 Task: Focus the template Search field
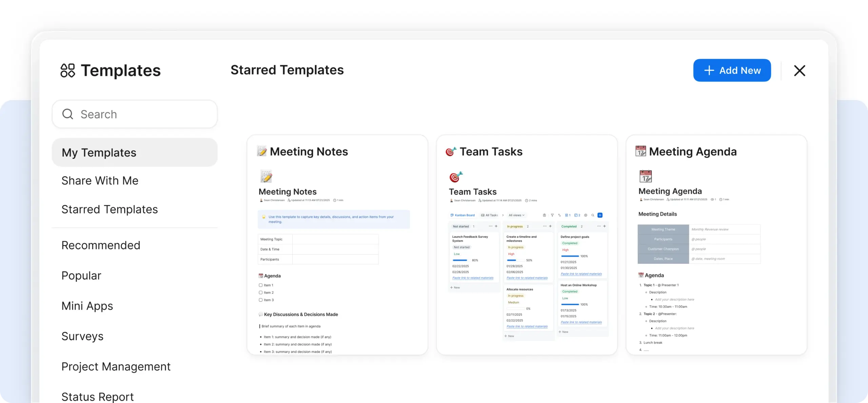tap(135, 114)
